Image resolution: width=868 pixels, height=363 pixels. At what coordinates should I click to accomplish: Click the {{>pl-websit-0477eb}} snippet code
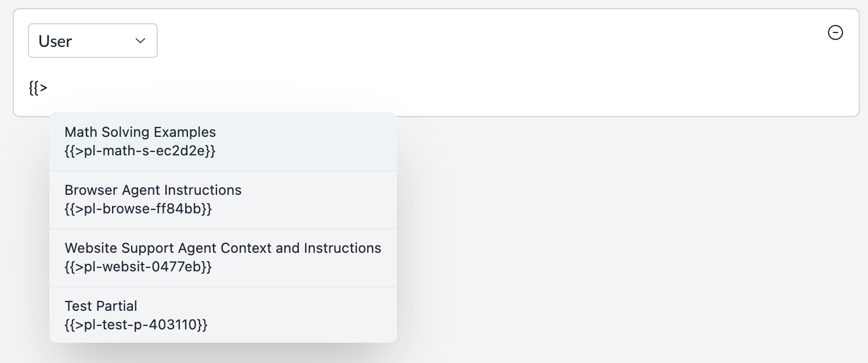(x=138, y=267)
